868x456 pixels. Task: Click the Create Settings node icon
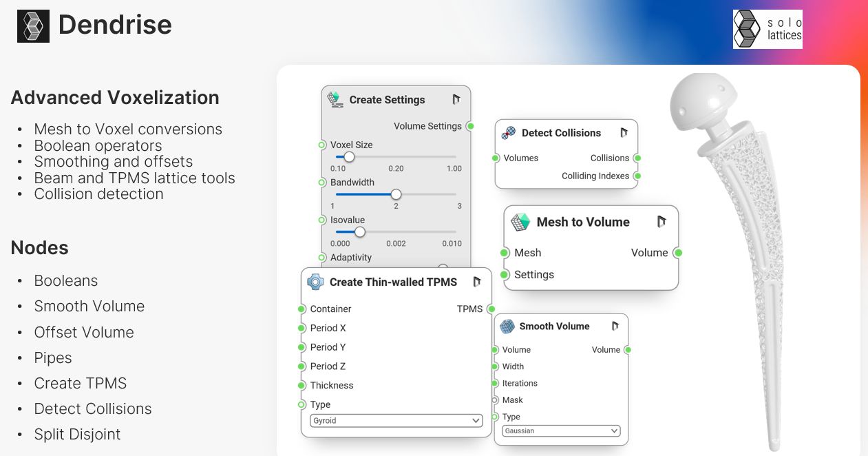[x=335, y=99]
